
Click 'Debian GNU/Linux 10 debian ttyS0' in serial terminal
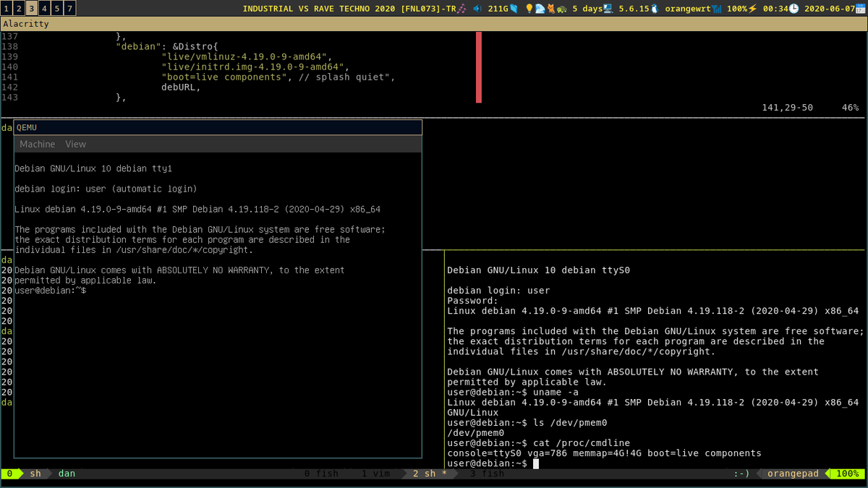(x=539, y=270)
